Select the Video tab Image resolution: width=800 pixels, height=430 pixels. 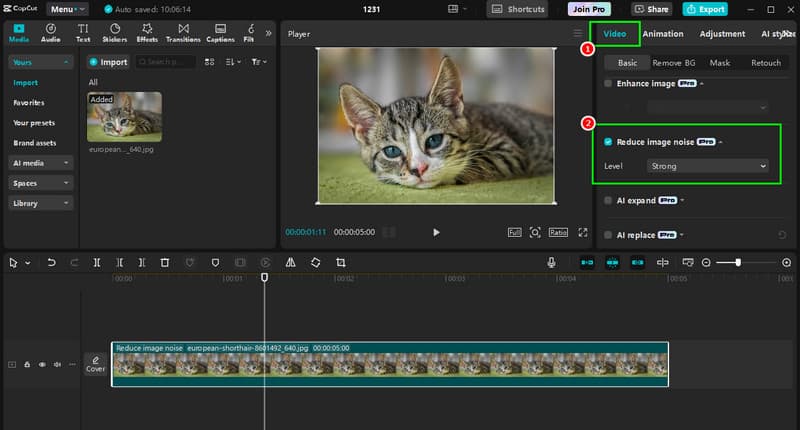(x=614, y=34)
